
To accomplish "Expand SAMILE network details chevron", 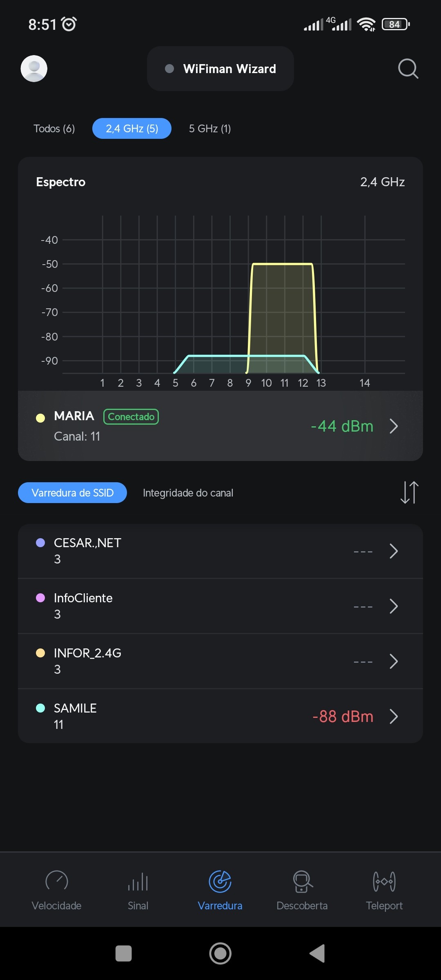I will (x=394, y=716).
